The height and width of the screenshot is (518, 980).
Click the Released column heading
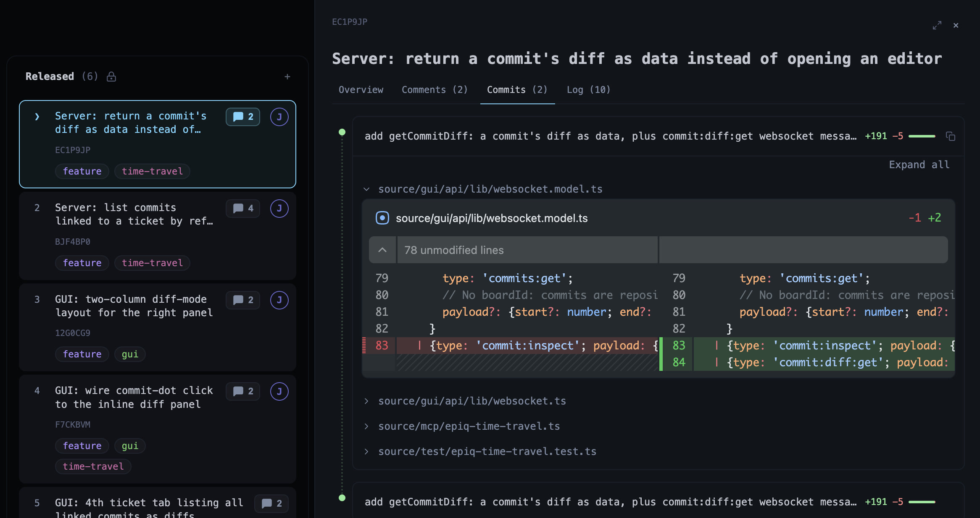point(50,77)
